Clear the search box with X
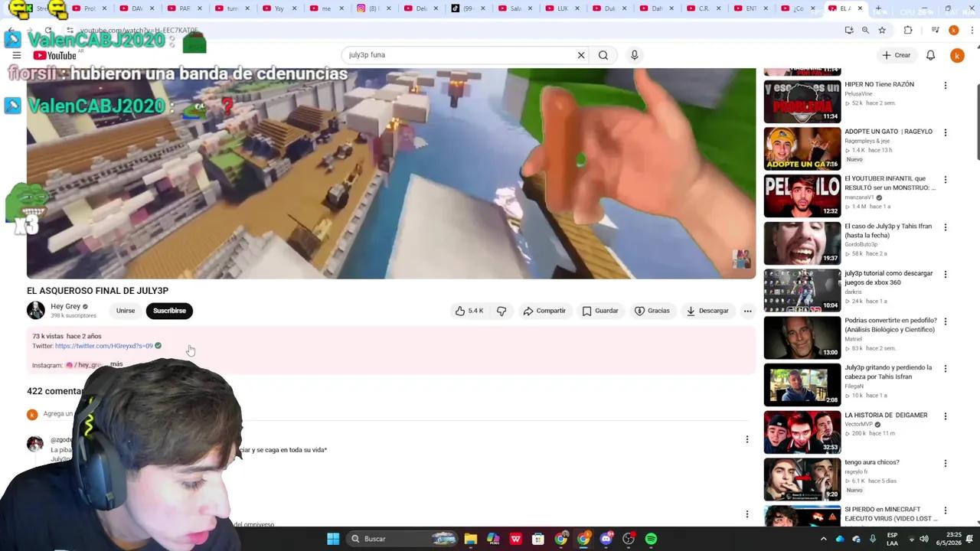 pyautogui.click(x=581, y=55)
